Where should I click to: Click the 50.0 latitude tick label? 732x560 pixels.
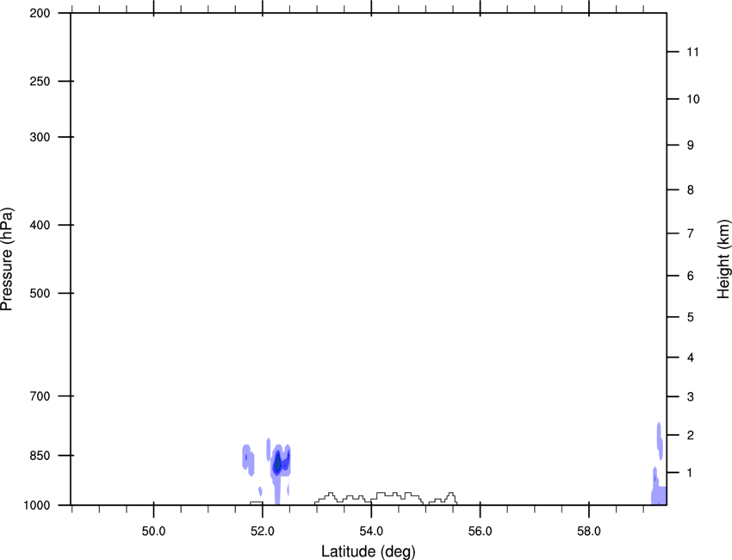tap(153, 532)
